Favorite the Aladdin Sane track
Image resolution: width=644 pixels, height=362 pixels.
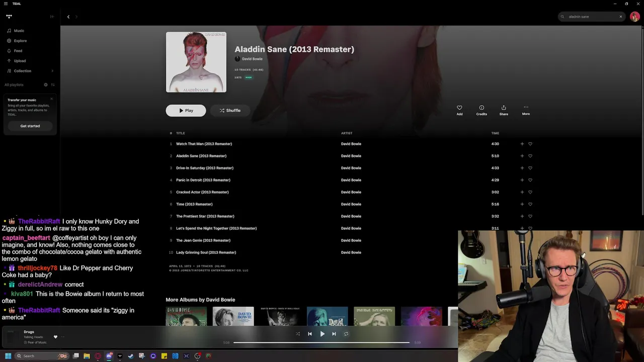click(530, 156)
